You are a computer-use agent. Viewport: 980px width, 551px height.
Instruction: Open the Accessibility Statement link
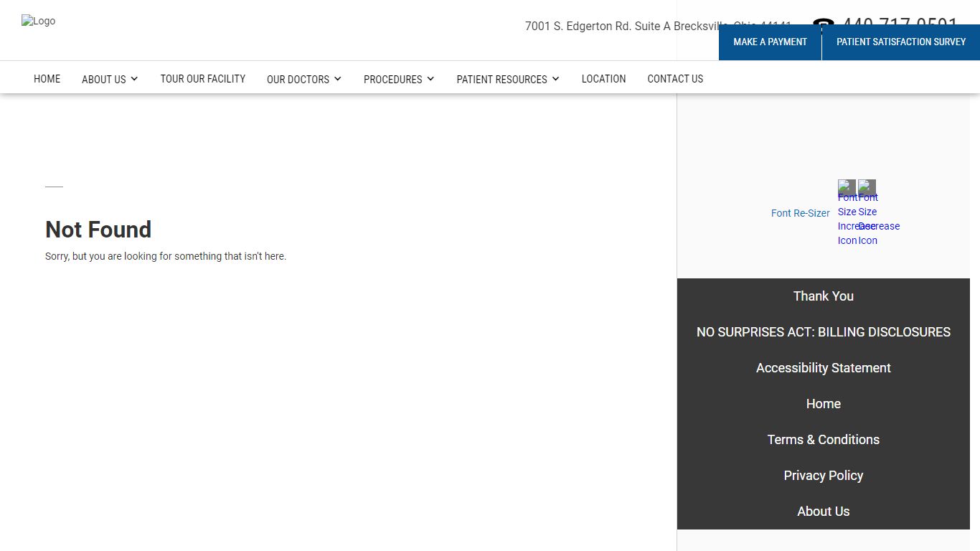(x=824, y=368)
